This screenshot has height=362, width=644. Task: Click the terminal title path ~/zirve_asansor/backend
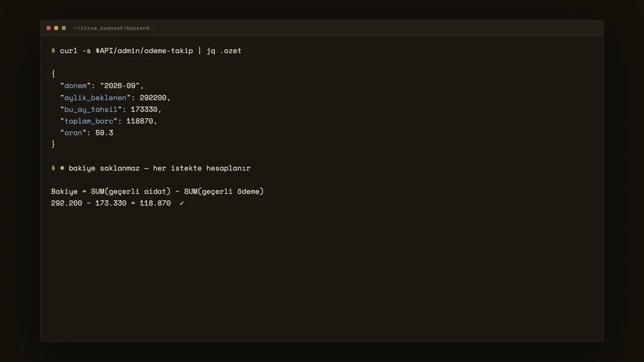pos(112,28)
